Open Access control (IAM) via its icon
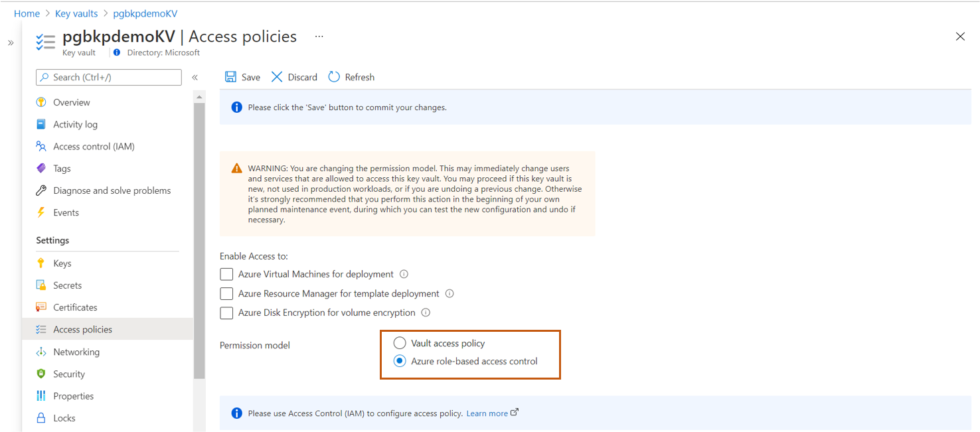980x432 pixels. (42, 146)
